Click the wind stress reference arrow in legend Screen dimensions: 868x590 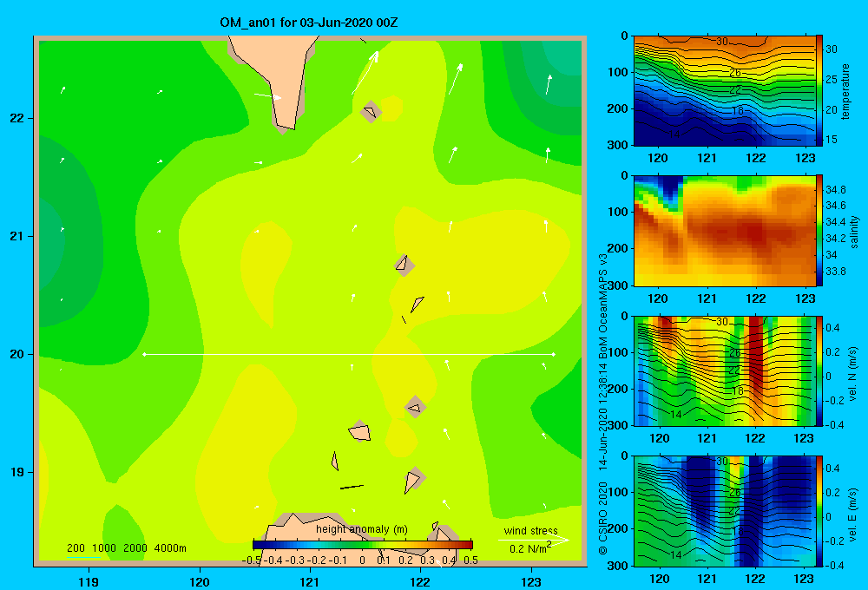(x=534, y=540)
